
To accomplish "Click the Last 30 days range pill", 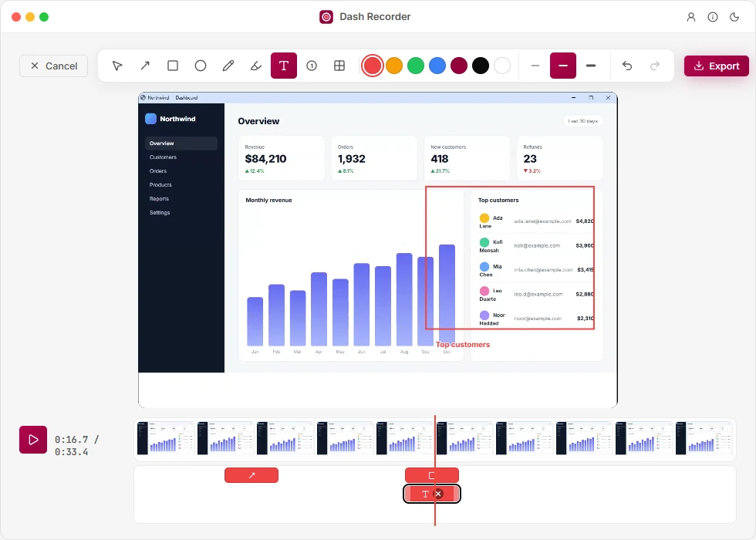I will coord(583,122).
